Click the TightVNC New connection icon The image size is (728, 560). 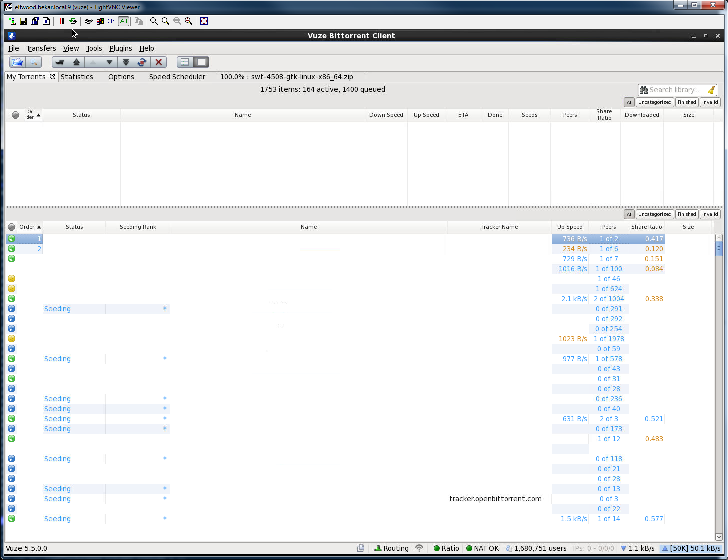(x=12, y=21)
